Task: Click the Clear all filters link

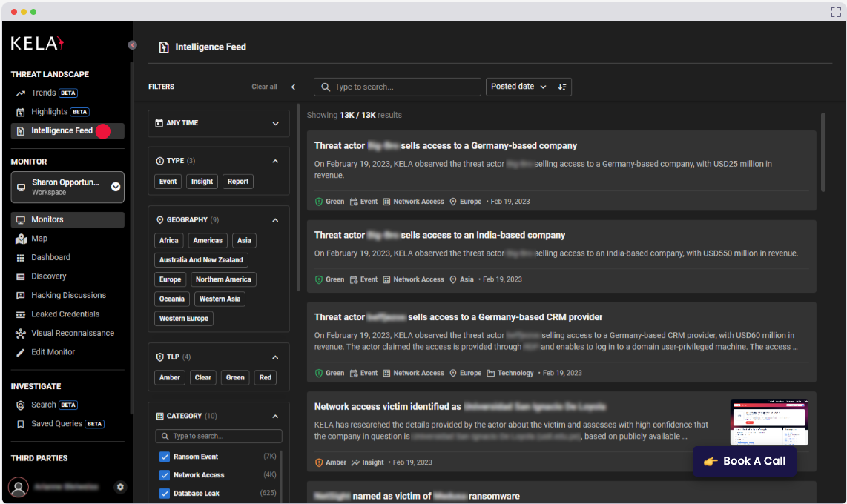Action: (x=264, y=87)
